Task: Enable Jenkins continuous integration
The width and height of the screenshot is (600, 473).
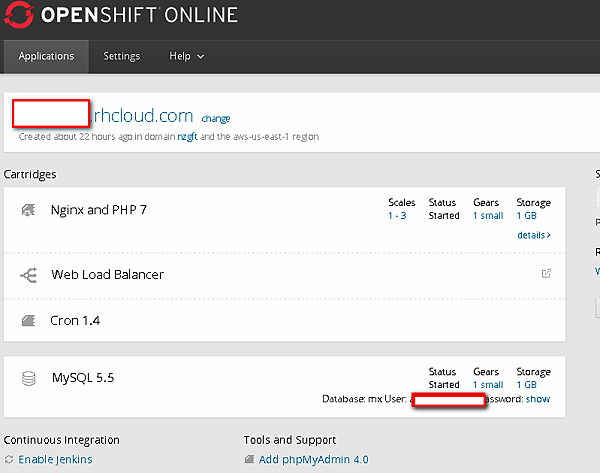Action: (x=55, y=459)
